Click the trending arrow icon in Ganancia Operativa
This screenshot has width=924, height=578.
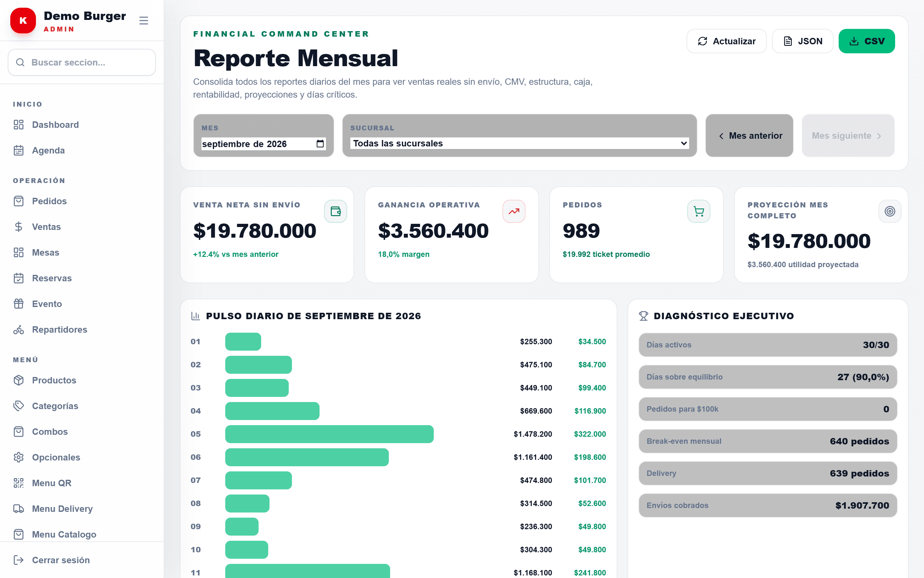pyautogui.click(x=514, y=211)
